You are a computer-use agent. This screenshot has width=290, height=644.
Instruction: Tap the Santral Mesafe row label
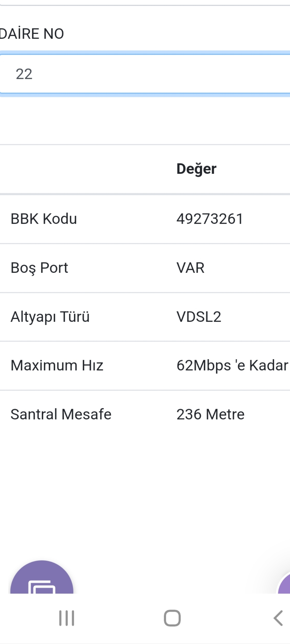coord(61,414)
